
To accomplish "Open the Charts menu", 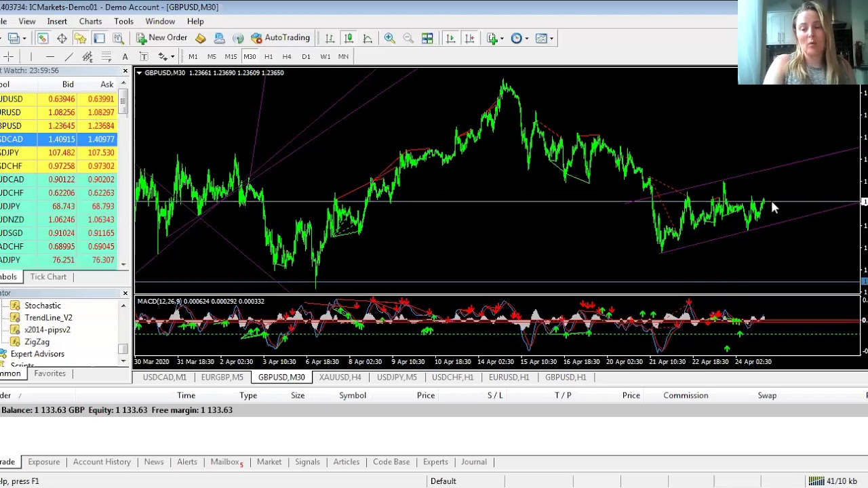I will 90,21.
